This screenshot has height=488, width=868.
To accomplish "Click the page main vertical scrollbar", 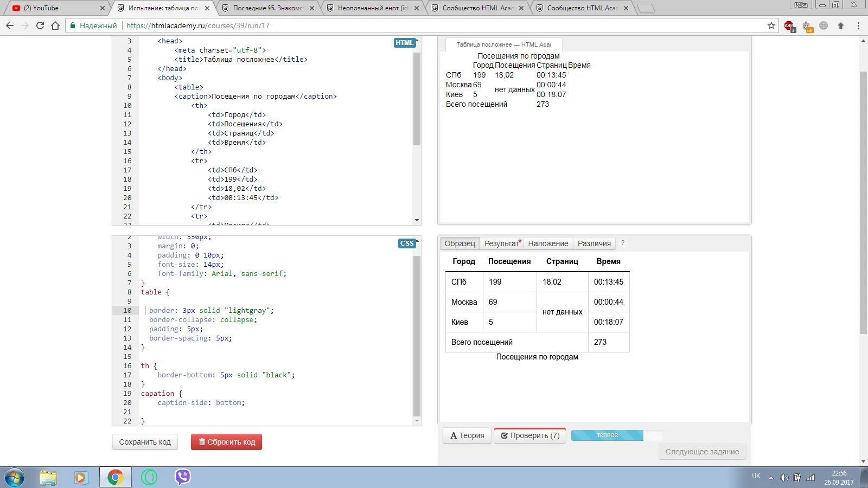I will [864, 203].
